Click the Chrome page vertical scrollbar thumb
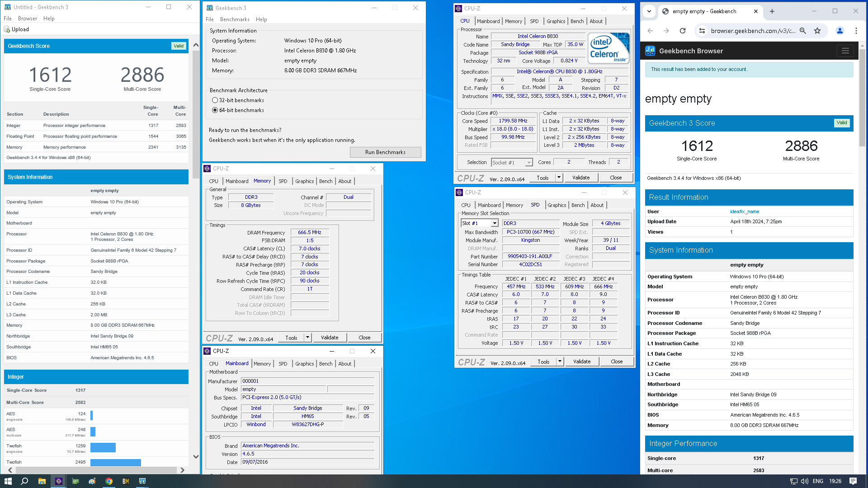868x488 pixels. pyautogui.click(x=862, y=97)
